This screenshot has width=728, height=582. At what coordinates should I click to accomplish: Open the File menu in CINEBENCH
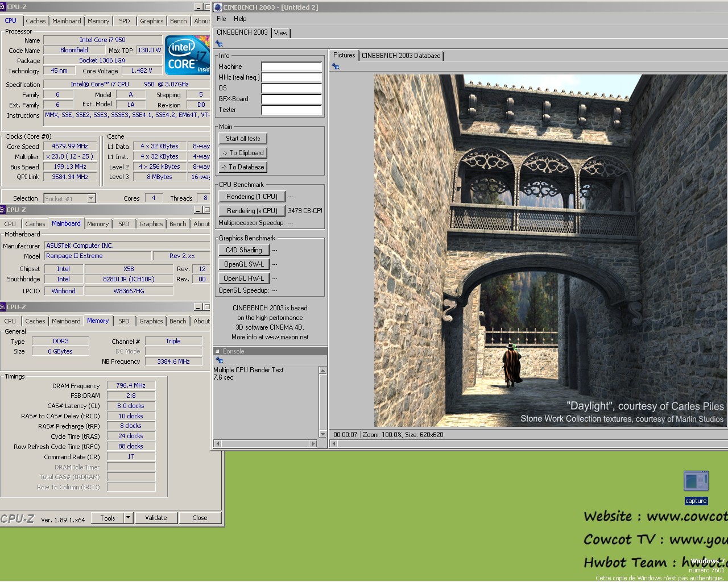pyautogui.click(x=221, y=19)
